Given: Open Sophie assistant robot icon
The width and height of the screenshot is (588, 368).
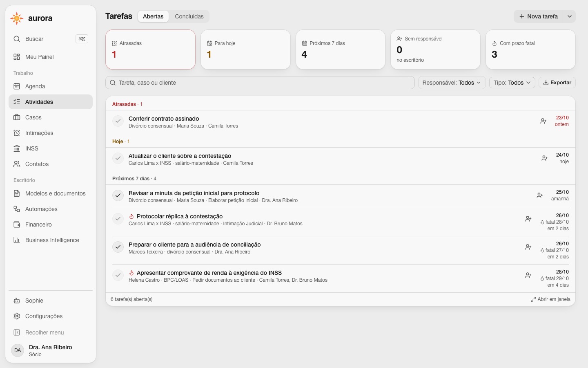Looking at the screenshot, I should (x=17, y=301).
